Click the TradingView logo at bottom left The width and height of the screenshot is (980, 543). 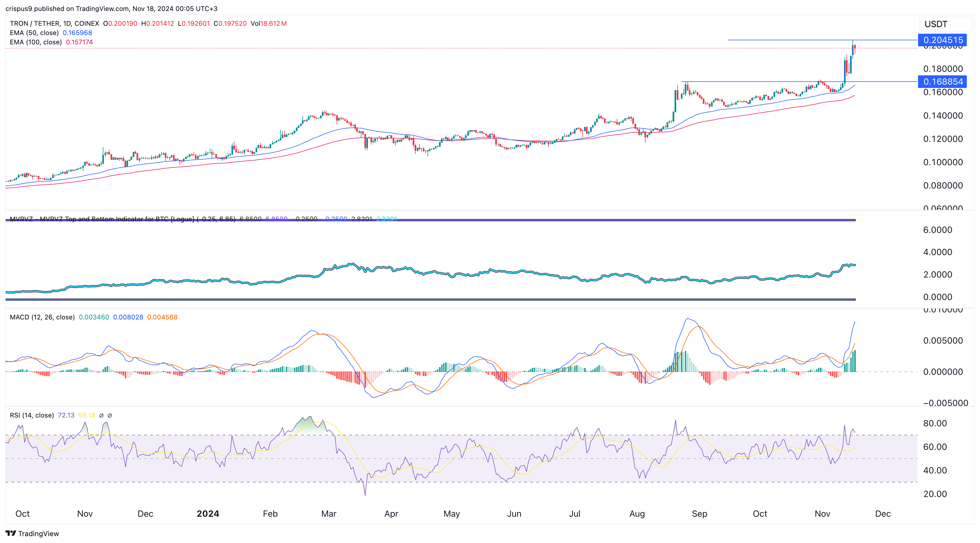(32, 533)
